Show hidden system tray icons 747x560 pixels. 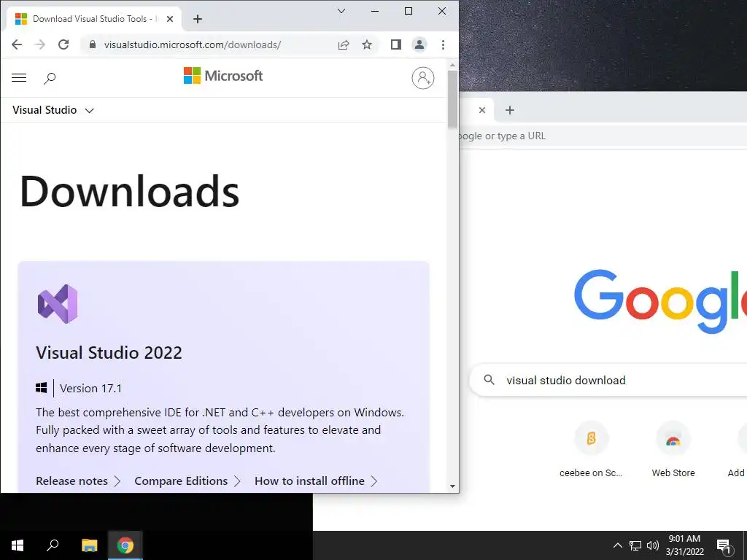click(617, 545)
